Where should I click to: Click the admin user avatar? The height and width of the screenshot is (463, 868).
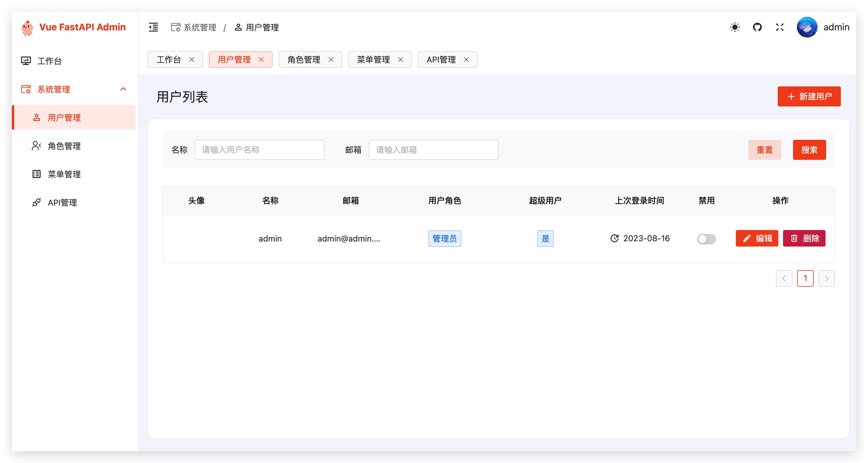(x=807, y=27)
